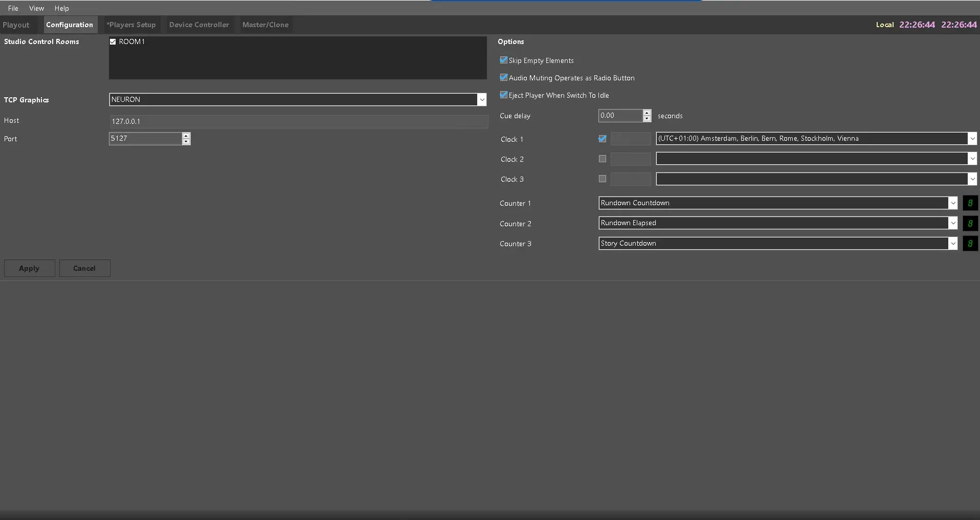Open the Device Controller tab
980x520 pixels.
tap(199, 25)
